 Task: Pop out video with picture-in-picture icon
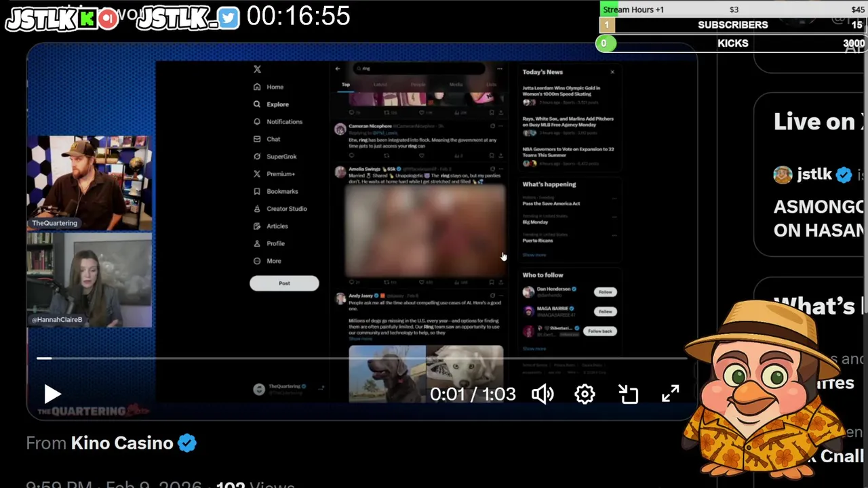point(628,394)
